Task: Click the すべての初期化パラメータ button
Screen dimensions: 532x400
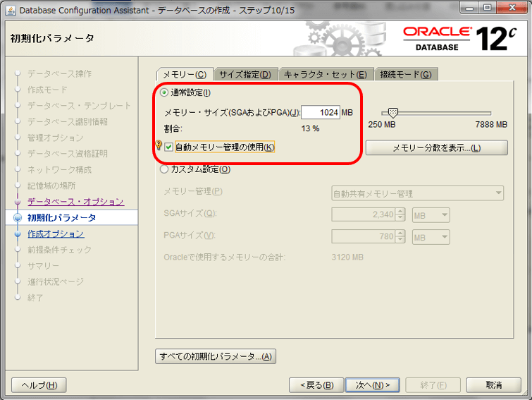Action: click(216, 356)
